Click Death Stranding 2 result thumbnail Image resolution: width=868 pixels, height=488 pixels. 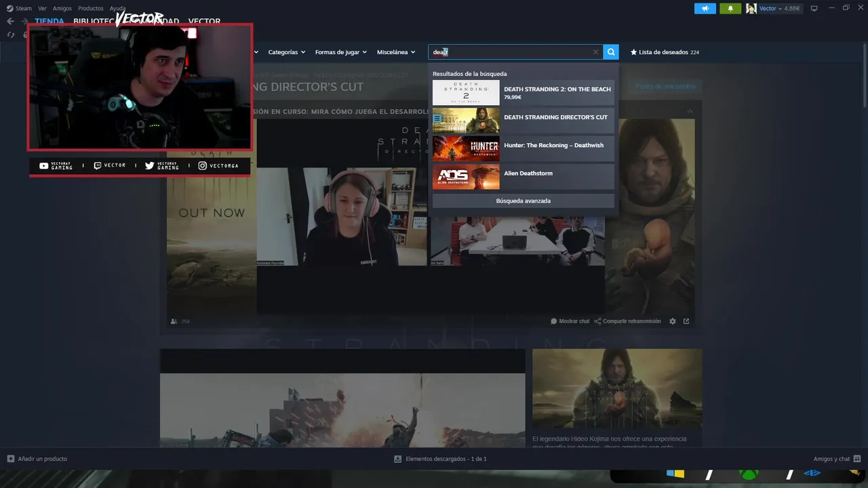click(466, 93)
